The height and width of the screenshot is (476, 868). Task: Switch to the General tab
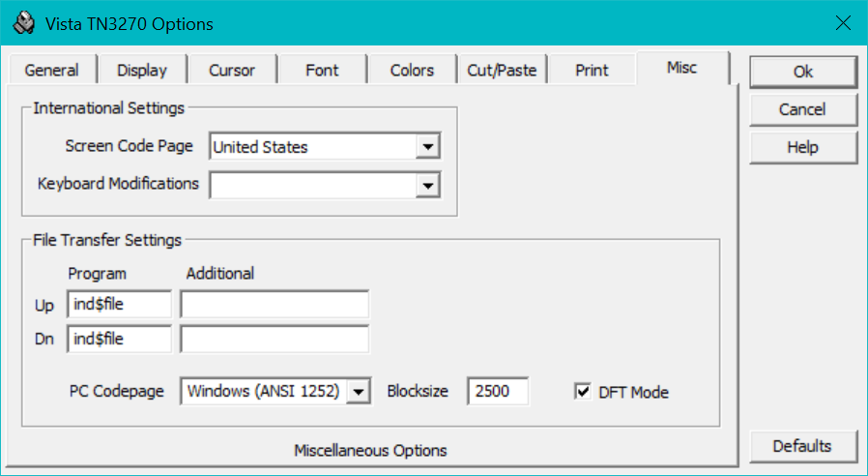coord(52,71)
